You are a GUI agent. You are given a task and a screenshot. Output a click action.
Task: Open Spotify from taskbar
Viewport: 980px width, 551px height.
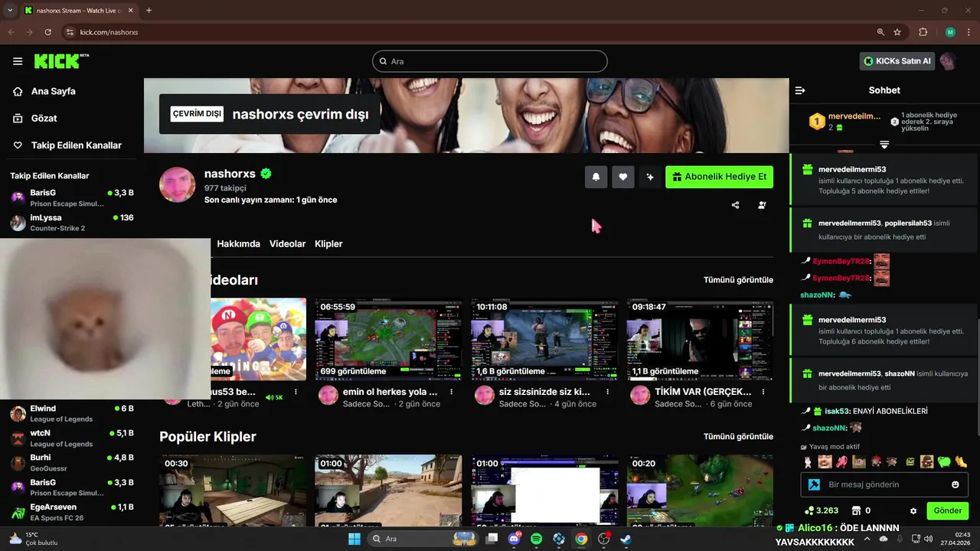click(x=537, y=539)
